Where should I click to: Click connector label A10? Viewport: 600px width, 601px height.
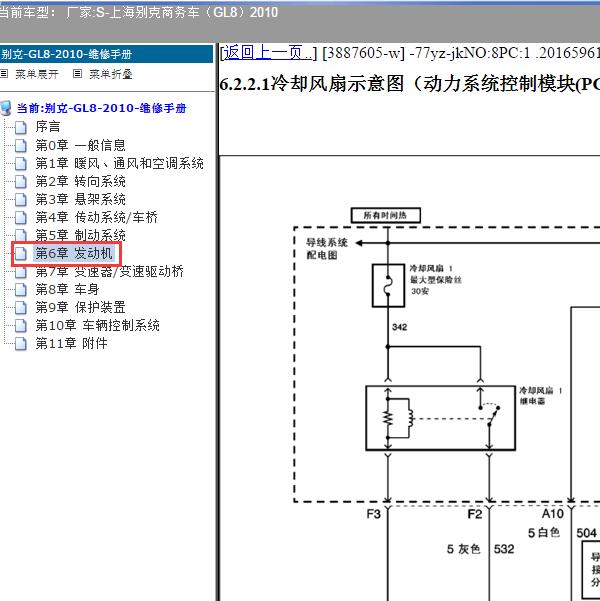(x=552, y=514)
